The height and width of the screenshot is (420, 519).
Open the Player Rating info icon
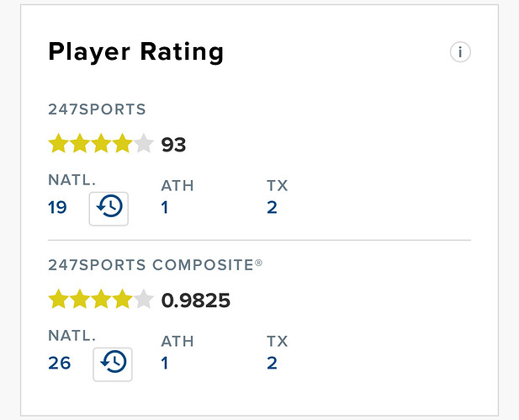[x=459, y=52]
